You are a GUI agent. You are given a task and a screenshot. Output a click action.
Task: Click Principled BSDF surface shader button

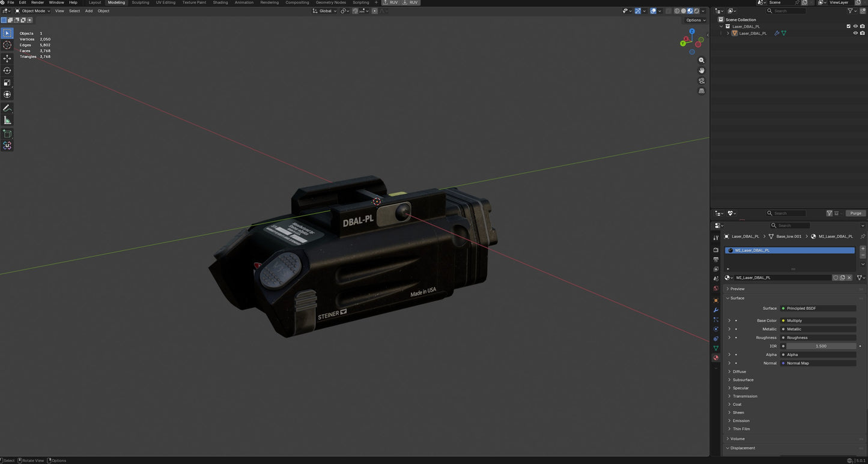click(818, 309)
